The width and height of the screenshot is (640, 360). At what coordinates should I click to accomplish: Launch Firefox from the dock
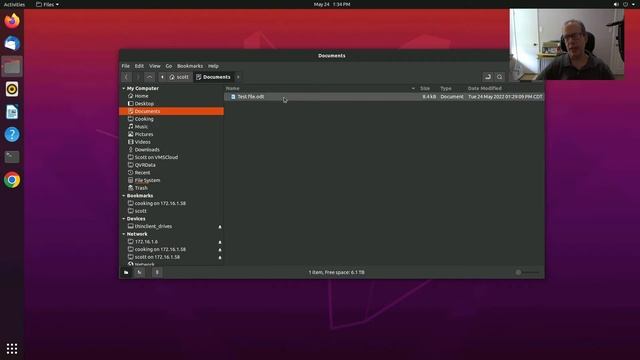12,20
